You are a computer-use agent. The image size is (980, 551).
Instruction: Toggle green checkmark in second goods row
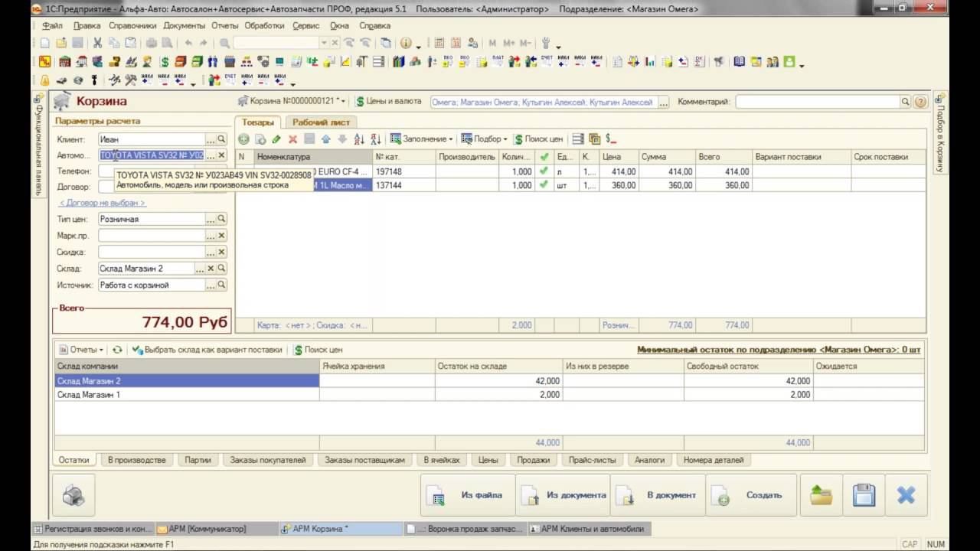(x=544, y=185)
